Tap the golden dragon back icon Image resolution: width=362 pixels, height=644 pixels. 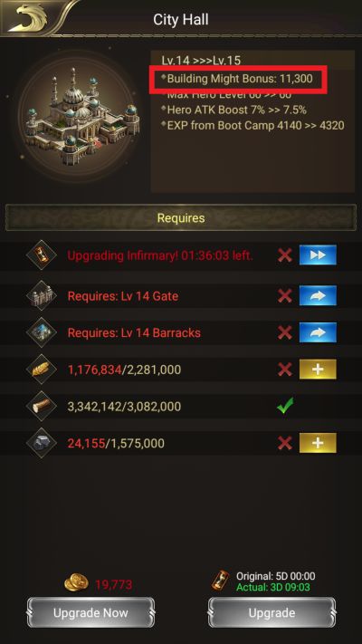(28, 17)
